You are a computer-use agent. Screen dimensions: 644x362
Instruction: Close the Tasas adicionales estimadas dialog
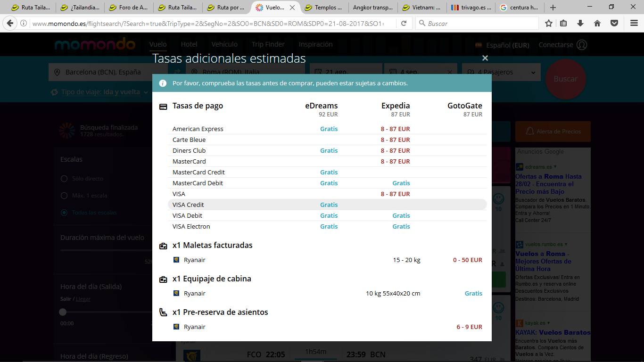[485, 58]
